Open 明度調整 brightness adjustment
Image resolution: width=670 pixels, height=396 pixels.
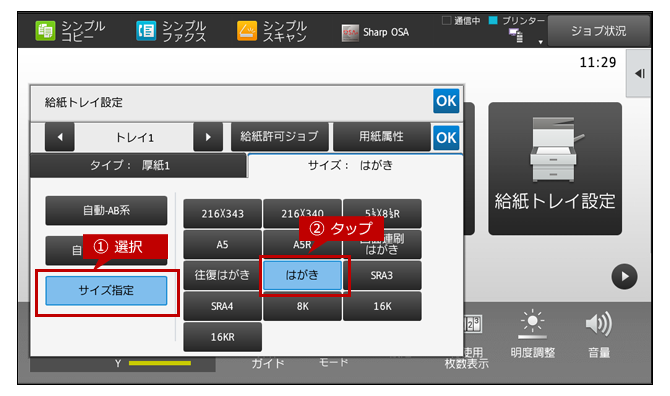click(532, 335)
